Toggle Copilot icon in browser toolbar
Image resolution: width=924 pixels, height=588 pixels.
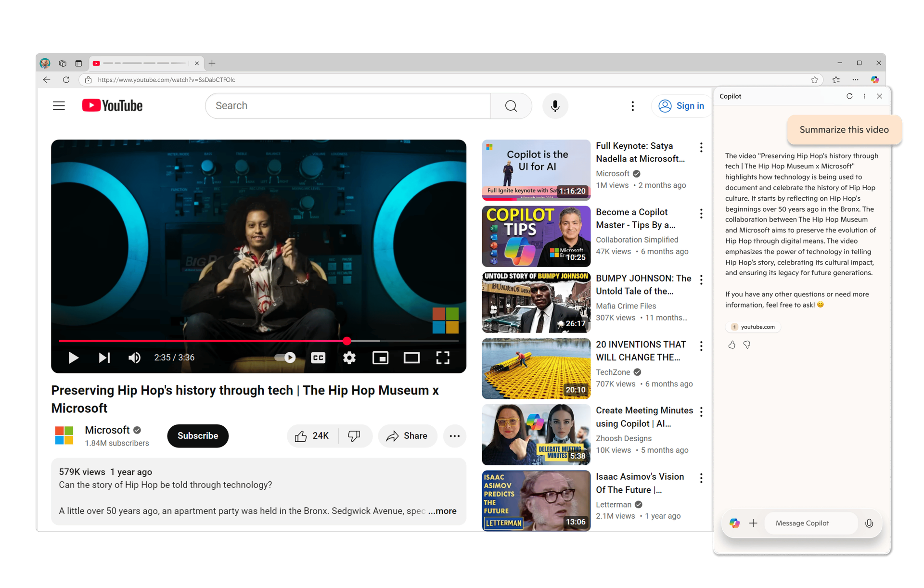875,80
